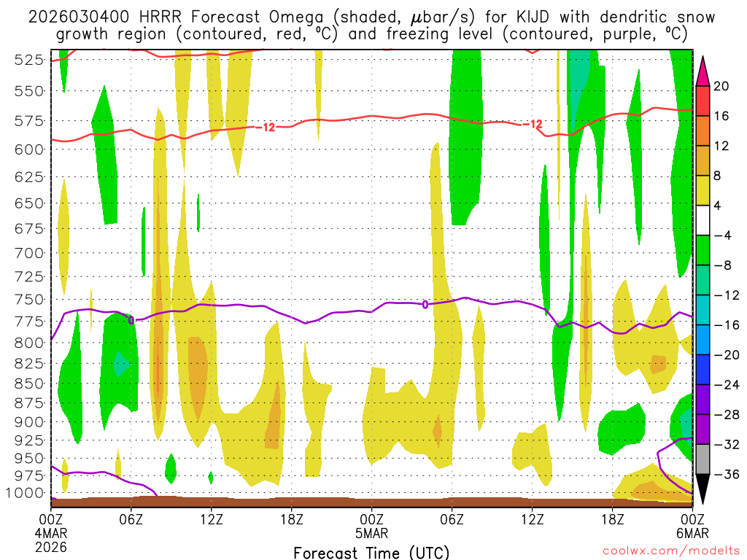Click the colorbar value label -32
Screen dimensions: 747x560
(x=727, y=444)
